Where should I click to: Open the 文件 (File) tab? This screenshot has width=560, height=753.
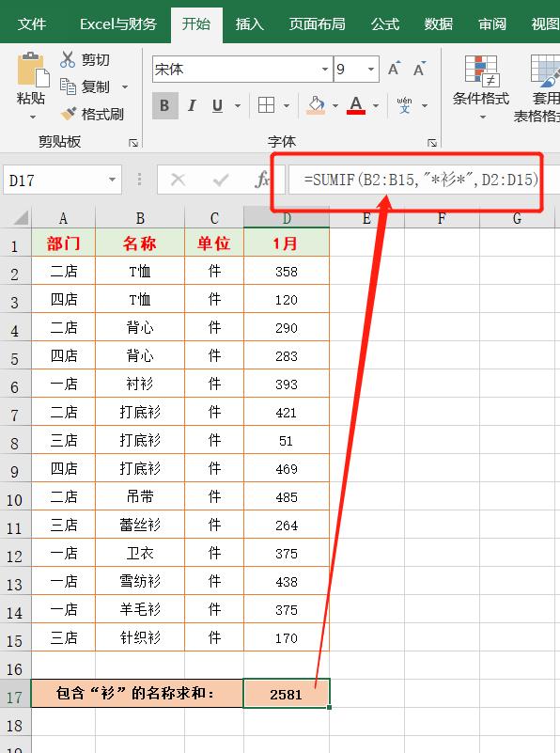pyautogui.click(x=32, y=24)
